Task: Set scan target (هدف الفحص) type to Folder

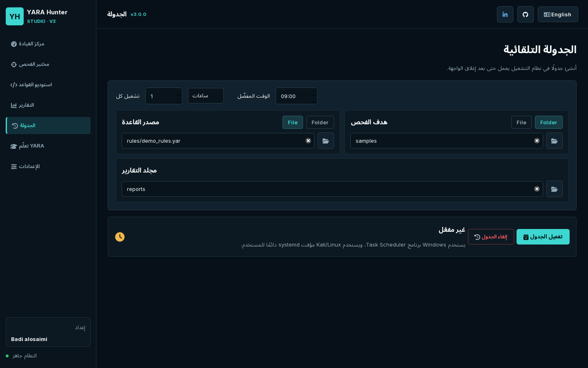Action: coord(549,122)
